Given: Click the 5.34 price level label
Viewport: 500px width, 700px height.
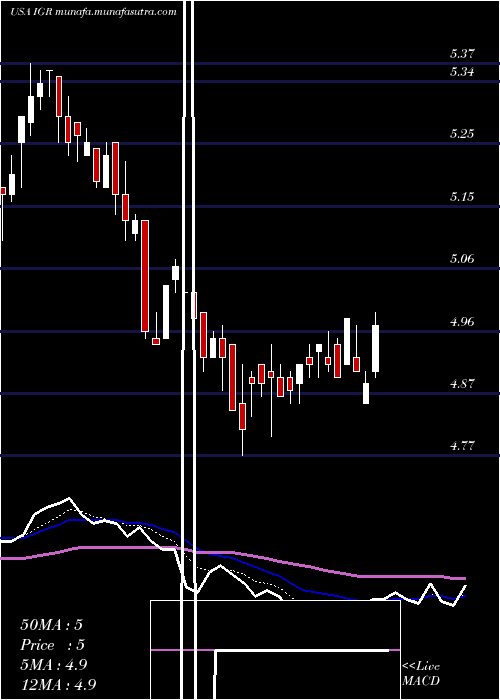Looking at the screenshot, I should point(462,71).
